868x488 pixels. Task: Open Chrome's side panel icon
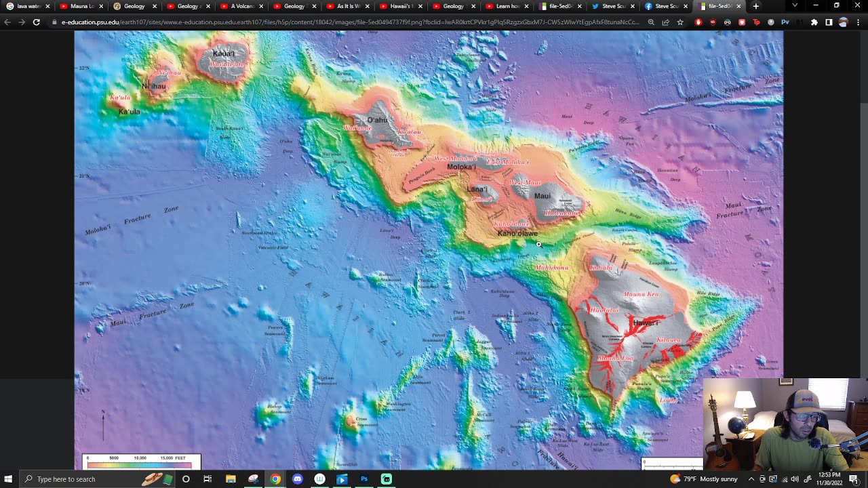point(829,22)
